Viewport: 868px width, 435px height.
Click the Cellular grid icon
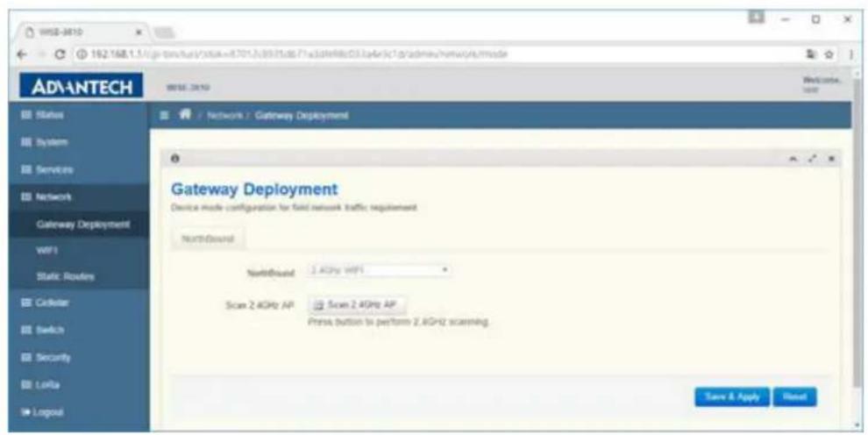pos(25,303)
